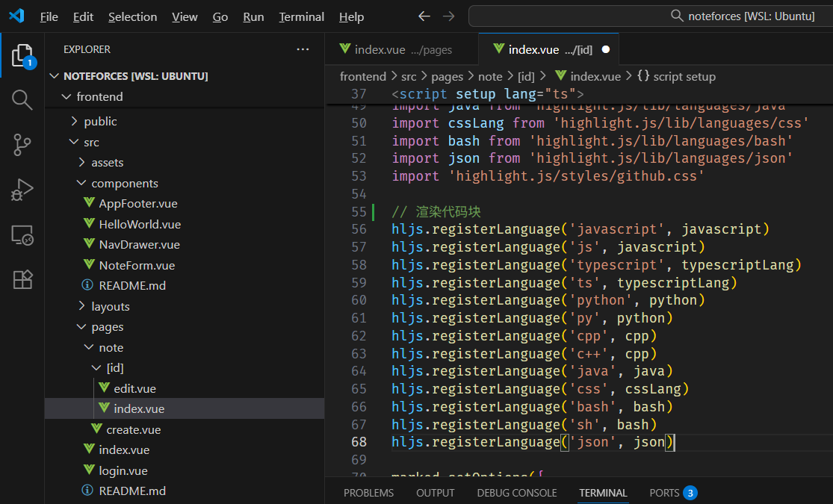Click the noteforces command center search box

pyautogui.click(x=651, y=16)
